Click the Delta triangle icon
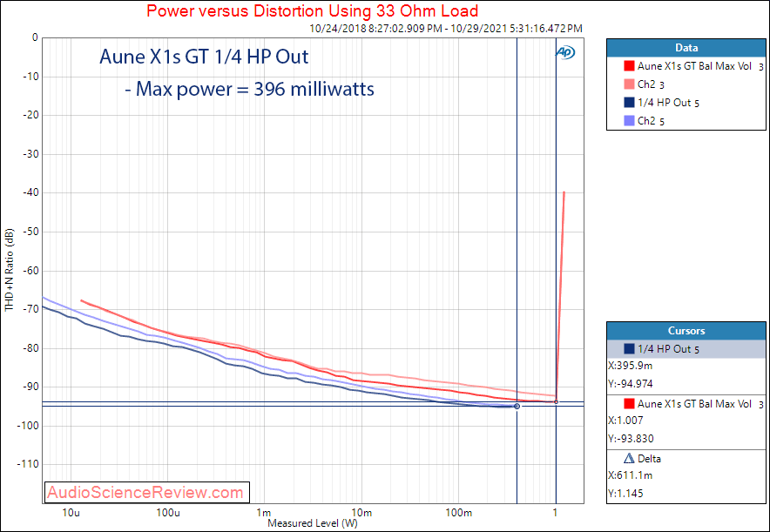This screenshot has width=770, height=532. click(629, 458)
